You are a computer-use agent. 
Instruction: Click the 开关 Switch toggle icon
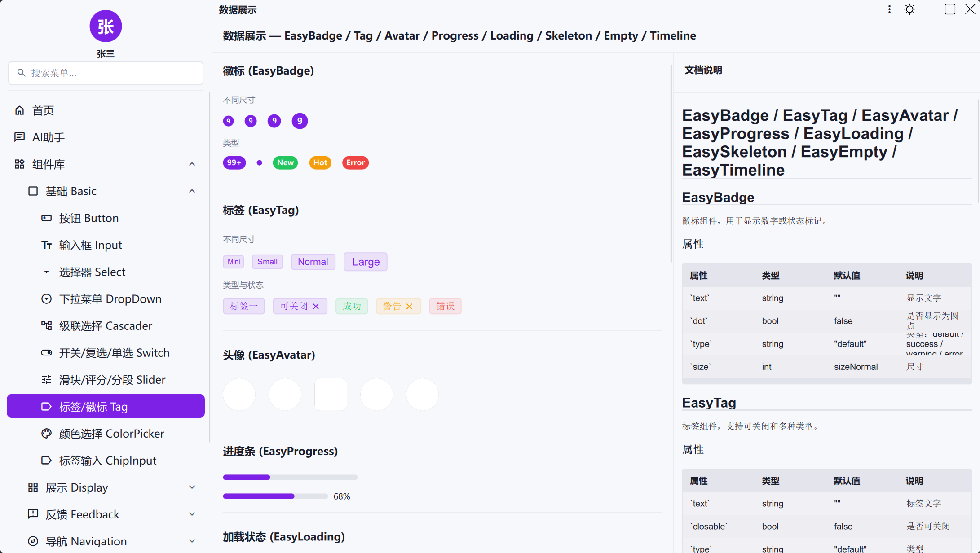[x=46, y=353]
